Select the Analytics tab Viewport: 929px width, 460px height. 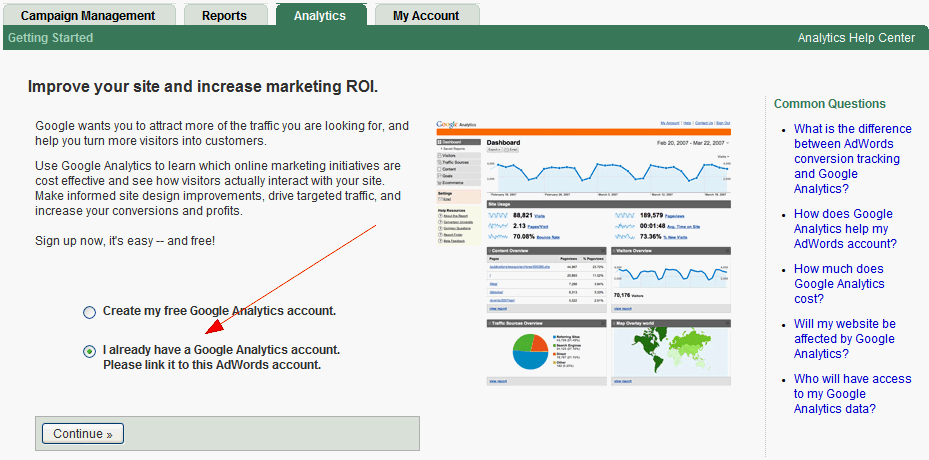[320, 15]
